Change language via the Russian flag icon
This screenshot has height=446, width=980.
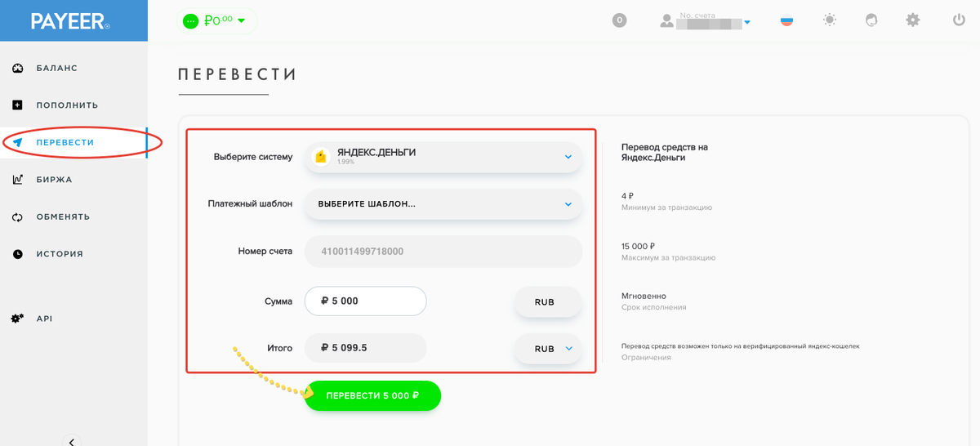tap(786, 20)
